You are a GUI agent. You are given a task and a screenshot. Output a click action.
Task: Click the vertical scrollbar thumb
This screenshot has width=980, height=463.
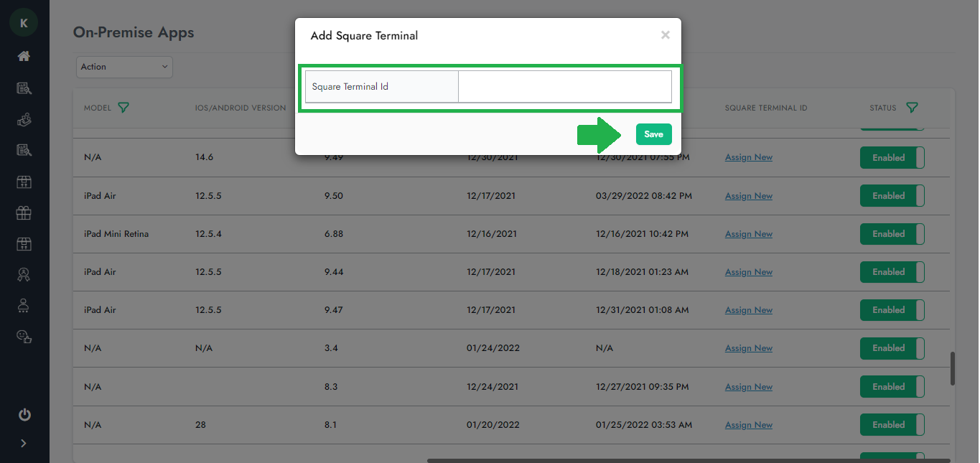pyautogui.click(x=953, y=368)
